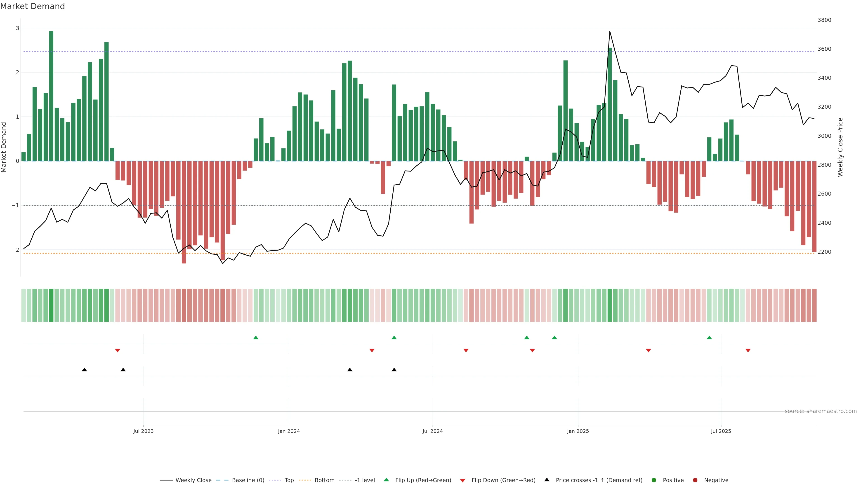The width and height of the screenshot is (868, 488).
Task: Click the first red flip-down marker before Jul 2023
Action: point(118,351)
